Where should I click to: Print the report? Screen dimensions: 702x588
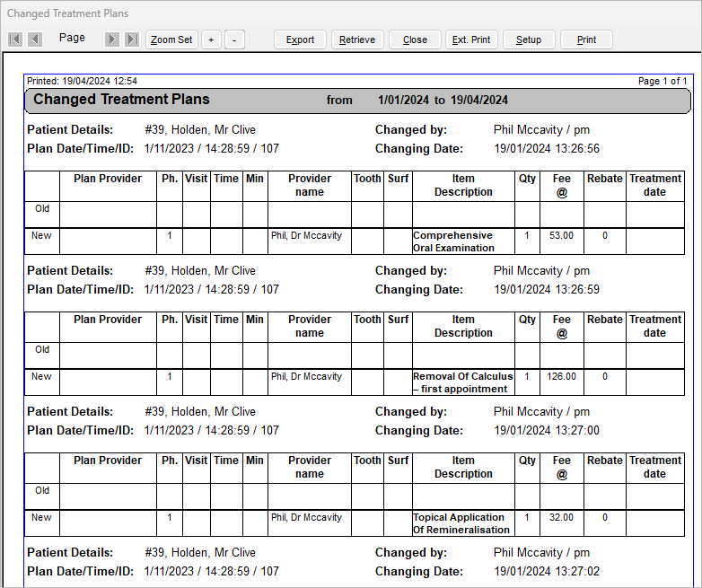click(x=586, y=39)
